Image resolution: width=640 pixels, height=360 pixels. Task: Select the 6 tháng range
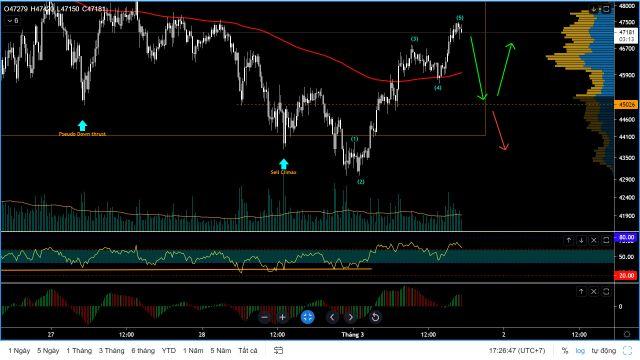(143, 350)
